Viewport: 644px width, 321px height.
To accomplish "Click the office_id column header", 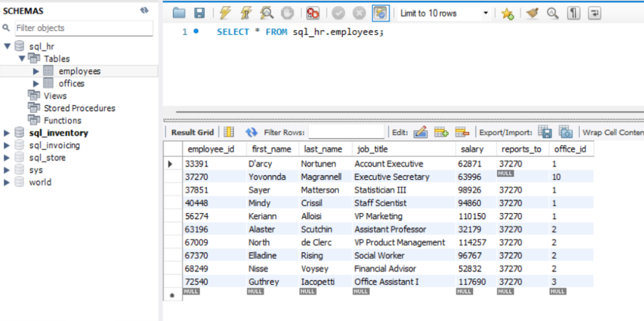I will coord(571,149).
